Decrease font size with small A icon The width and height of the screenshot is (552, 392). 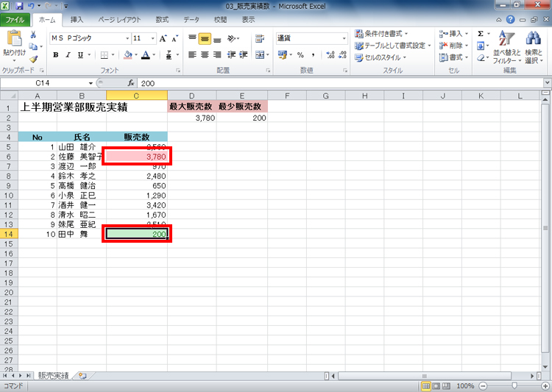174,38
